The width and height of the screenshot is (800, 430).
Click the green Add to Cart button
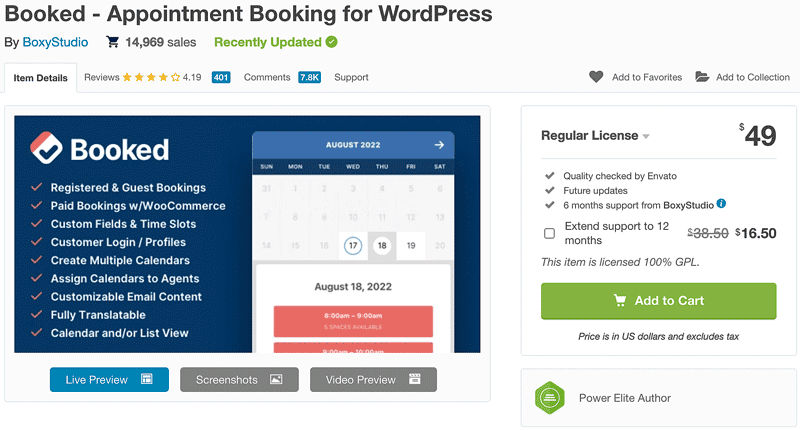(x=659, y=301)
